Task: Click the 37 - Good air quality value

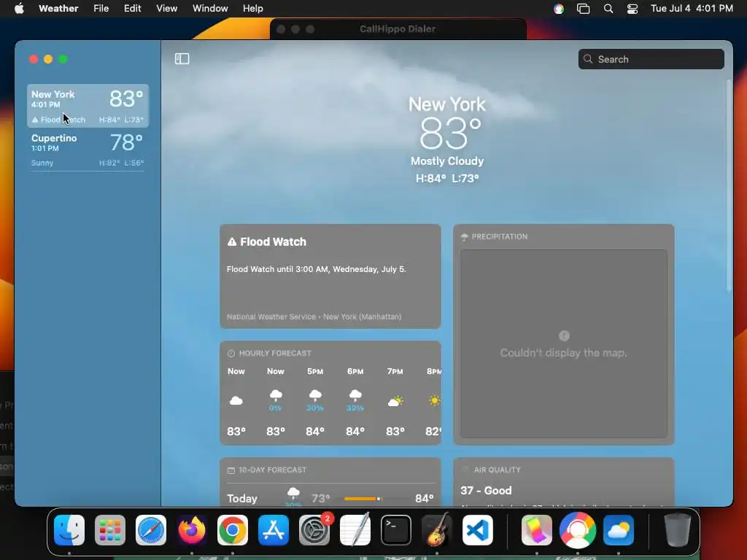Action: click(486, 491)
